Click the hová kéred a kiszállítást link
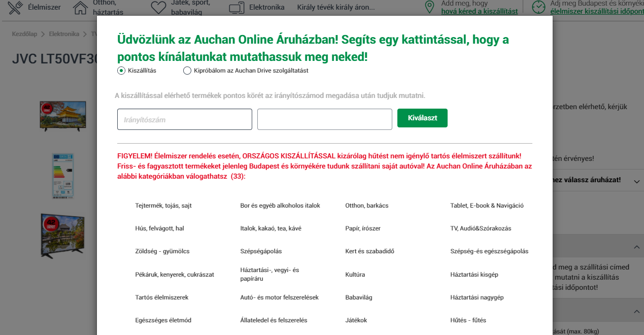The image size is (644, 335). [480, 11]
